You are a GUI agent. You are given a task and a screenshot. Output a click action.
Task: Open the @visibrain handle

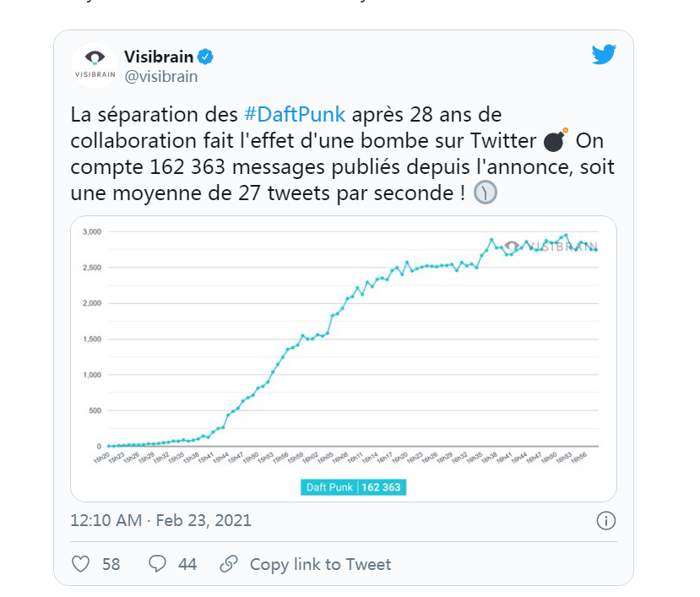point(161,76)
